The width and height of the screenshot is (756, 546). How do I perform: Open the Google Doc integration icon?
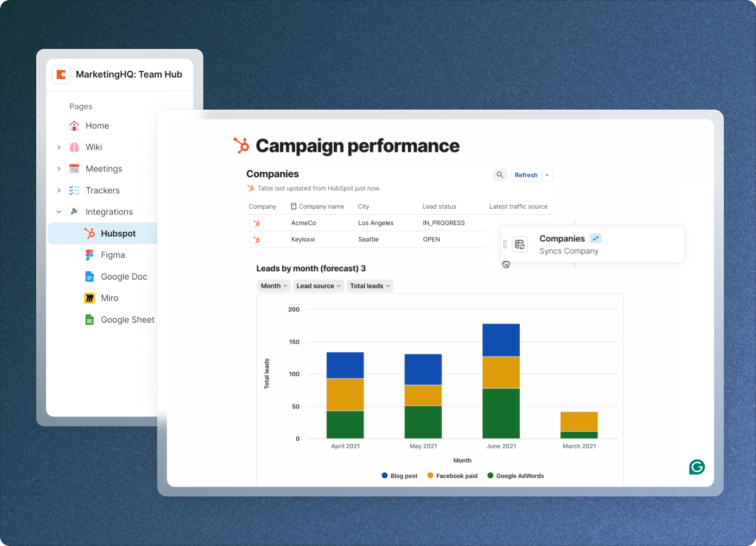coord(88,276)
